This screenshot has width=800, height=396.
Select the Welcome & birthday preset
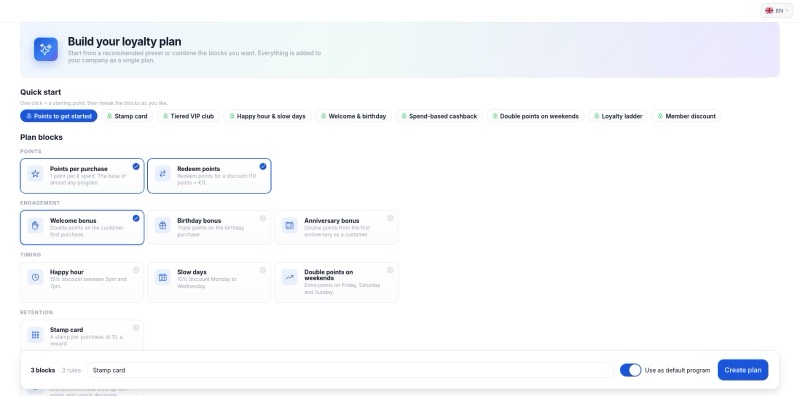coord(354,116)
